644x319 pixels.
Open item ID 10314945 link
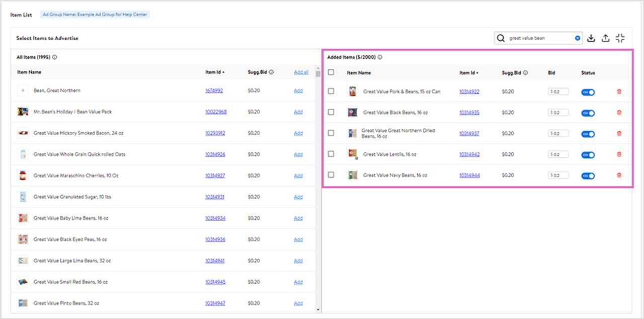point(215,282)
